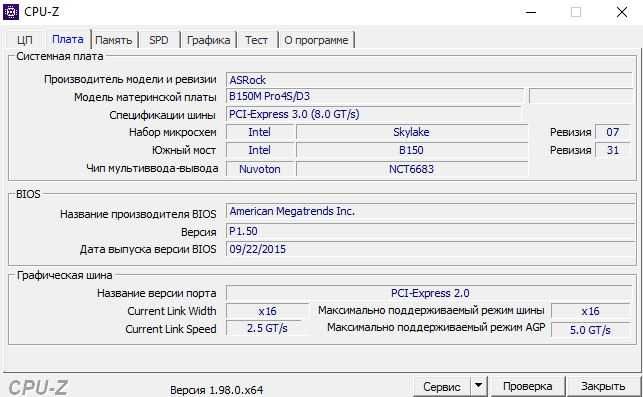Expand the Сервис dropdown arrow

[x=478, y=386]
